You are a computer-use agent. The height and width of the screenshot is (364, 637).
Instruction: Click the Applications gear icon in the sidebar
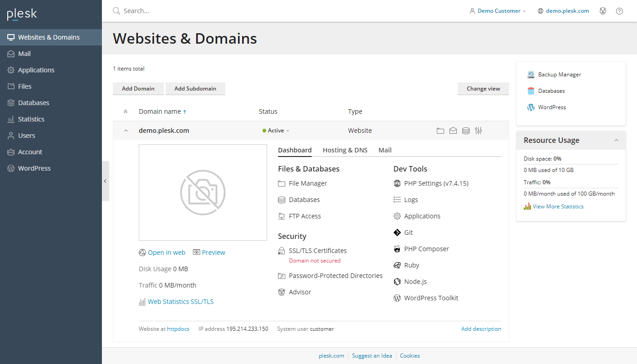coord(11,70)
